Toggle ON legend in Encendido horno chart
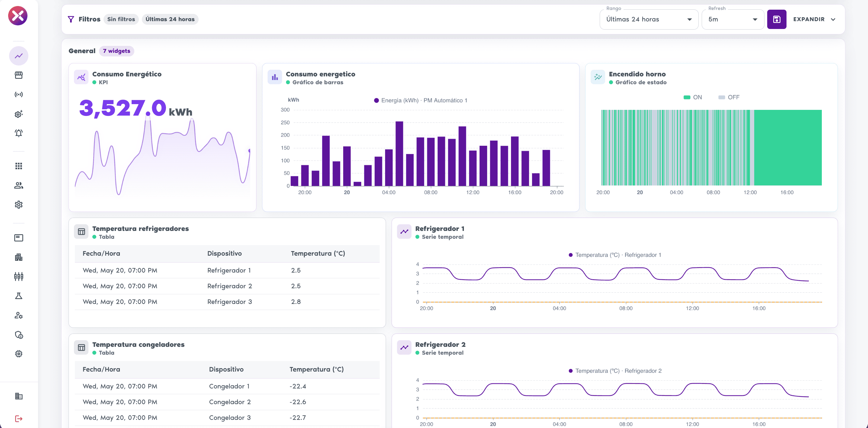Viewport: 868px width, 428px height. [x=692, y=97]
